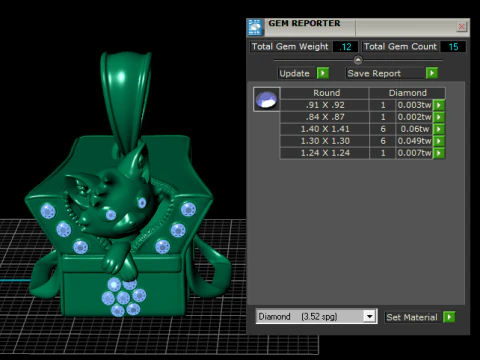Select the 1.40 X 1.41 size cell

coord(325,129)
